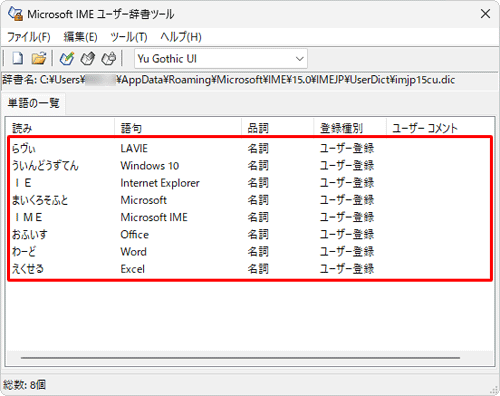Select the Microsoft IME word cell
The height and width of the screenshot is (396, 500).
click(x=154, y=218)
